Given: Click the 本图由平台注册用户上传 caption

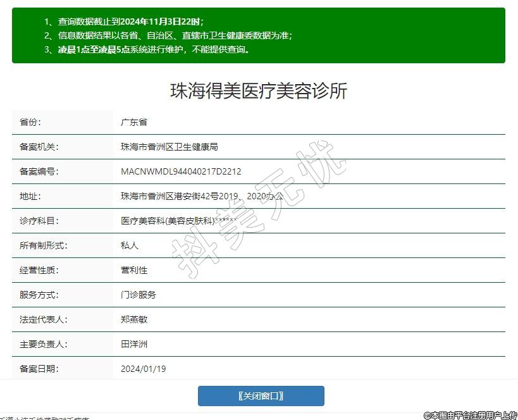Looking at the screenshot, I should coord(471,415).
